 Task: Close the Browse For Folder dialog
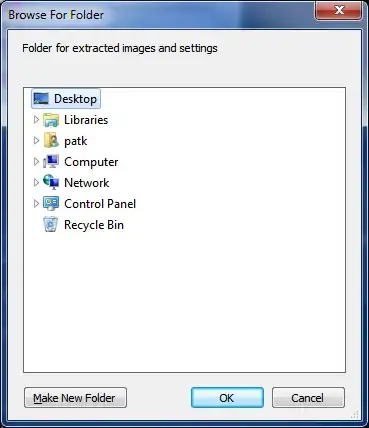tap(339, 11)
